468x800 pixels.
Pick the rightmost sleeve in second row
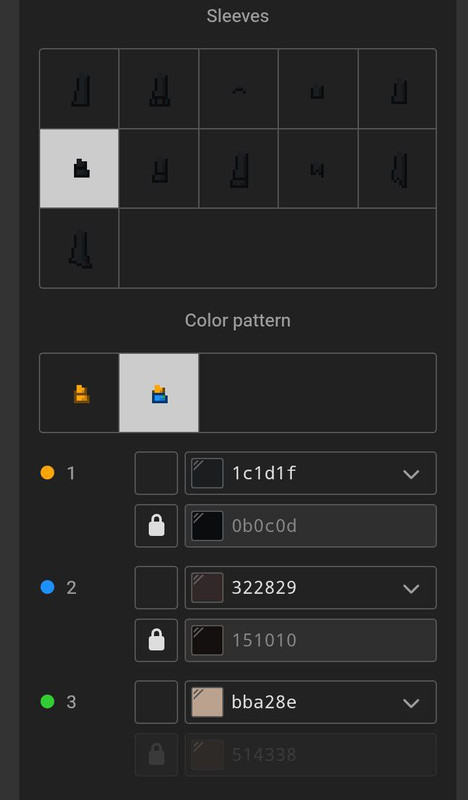(x=397, y=168)
